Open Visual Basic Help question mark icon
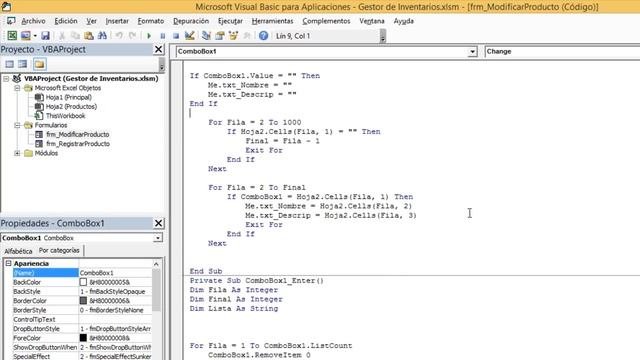This screenshot has height=360, width=640. (263, 36)
